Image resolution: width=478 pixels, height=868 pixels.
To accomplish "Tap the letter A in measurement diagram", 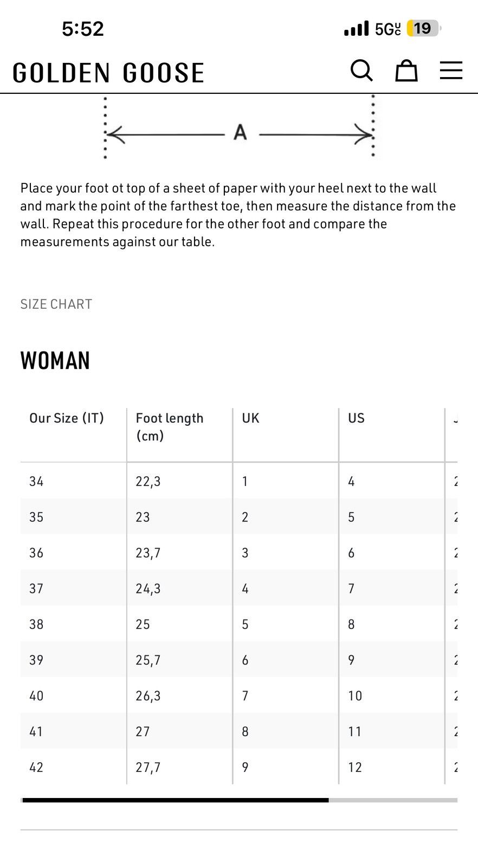I will (240, 132).
